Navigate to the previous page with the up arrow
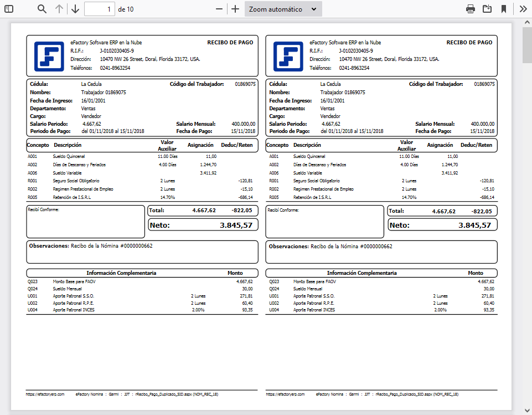 coord(60,9)
